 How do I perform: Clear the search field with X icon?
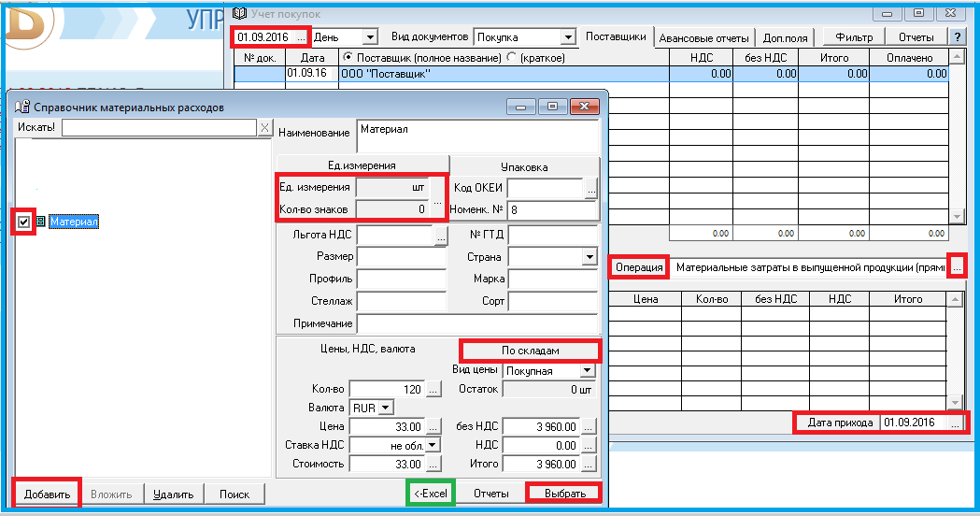[265, 127]
